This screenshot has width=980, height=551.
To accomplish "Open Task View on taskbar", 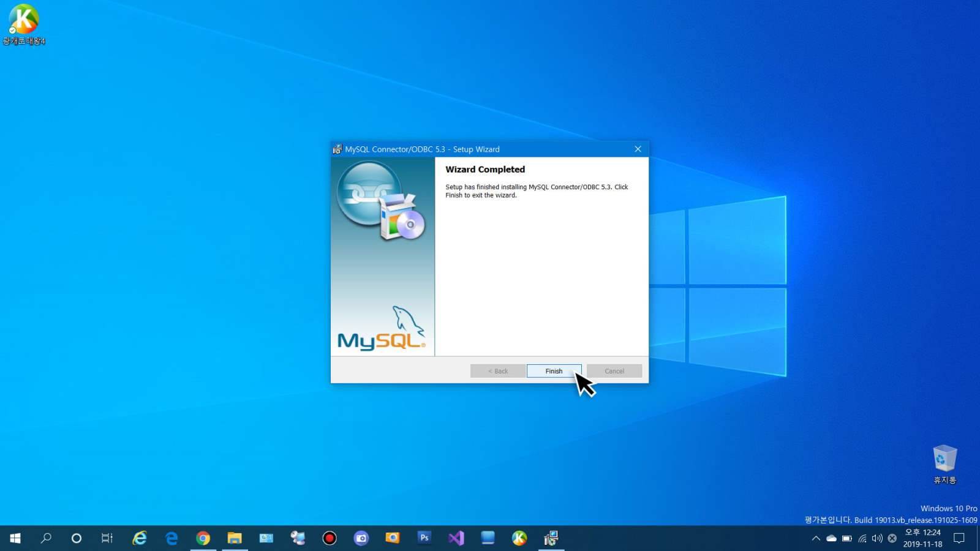I will pos(107,538).
